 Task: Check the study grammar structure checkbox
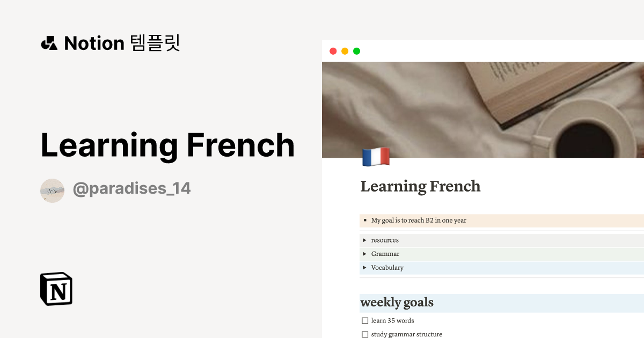coord(365,334)
